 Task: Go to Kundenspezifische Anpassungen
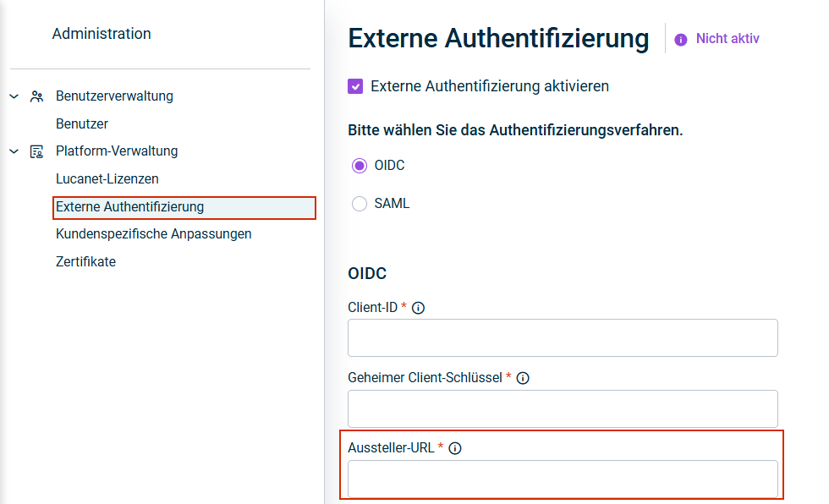pyautogui.click(x=154, y=234)
